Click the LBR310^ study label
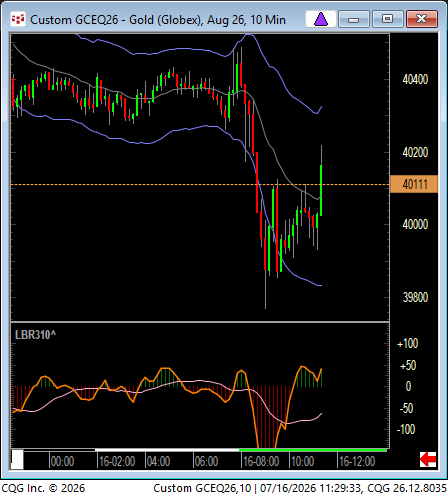The width and height of the screenshot is (448, 496). pyautogui.click(x=35, y=335)
